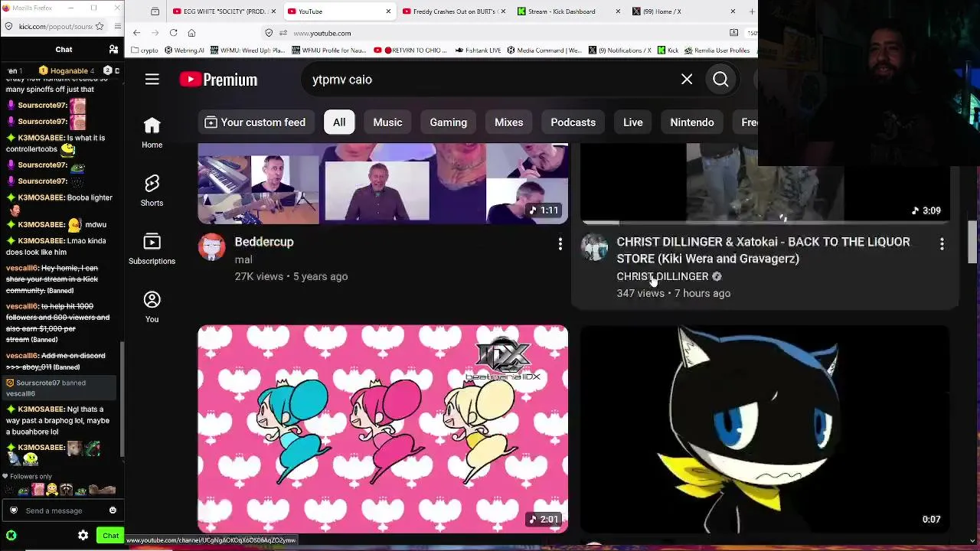Go to YouTube Premium home logo
Image resolution: width=980 pixels, height=551 pixels.
218,80
